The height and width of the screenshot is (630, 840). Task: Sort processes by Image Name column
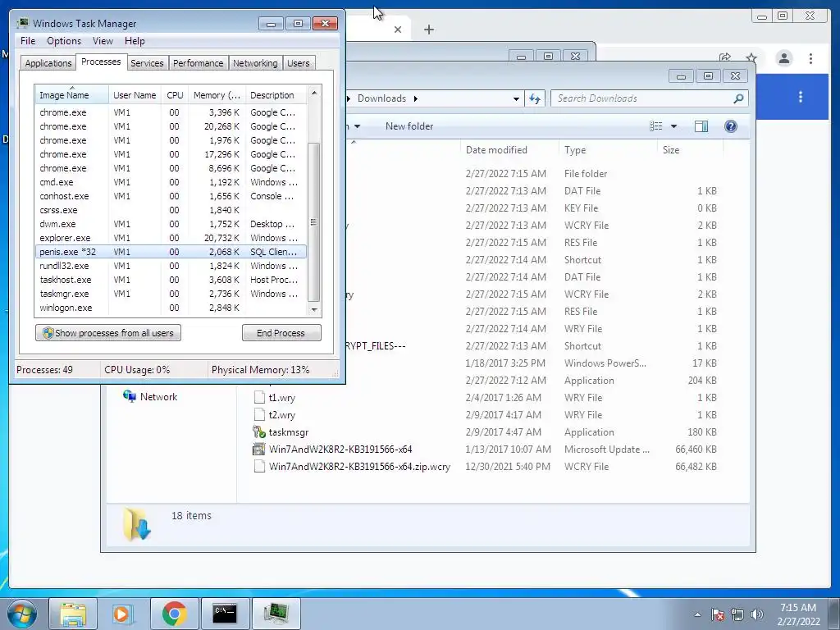tap(72, 95)
